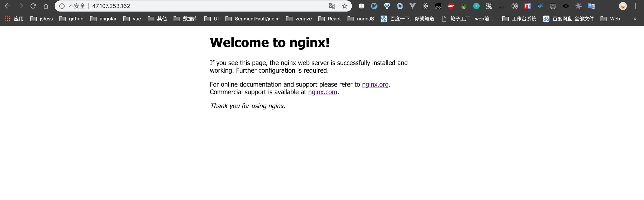Open the Vue devtools extension
644x200 pixels.
click(413, 6)
